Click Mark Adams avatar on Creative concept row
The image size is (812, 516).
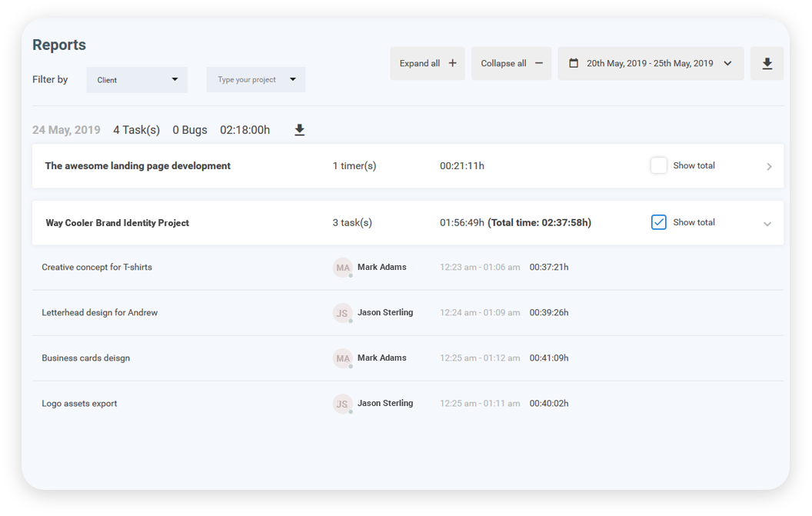(343, 268)
